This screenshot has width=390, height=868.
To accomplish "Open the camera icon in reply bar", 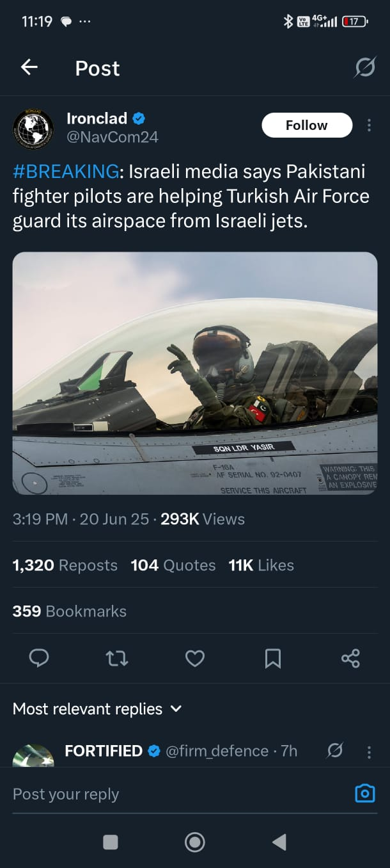I will click(365, 794).
